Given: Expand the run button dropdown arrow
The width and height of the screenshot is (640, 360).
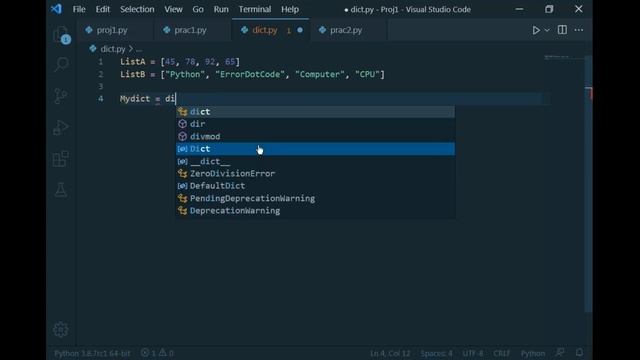Looking at the screenshot, I should (x=547, y=30).
